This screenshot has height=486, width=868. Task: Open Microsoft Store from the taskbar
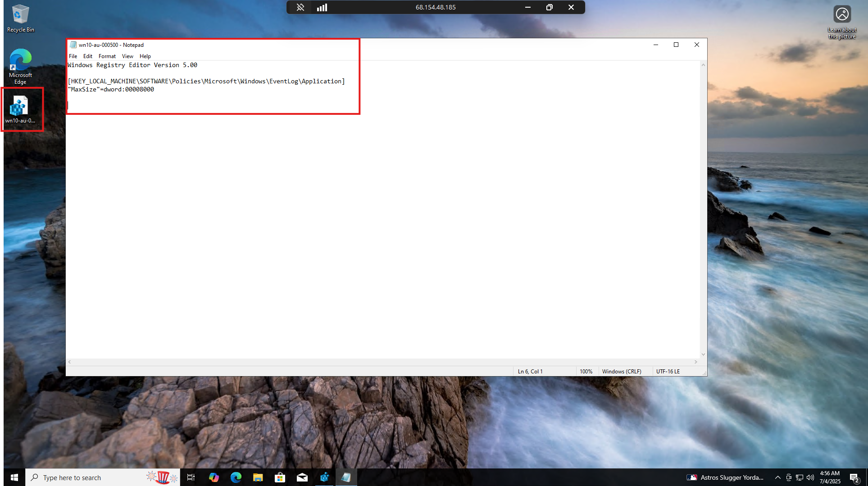click(x=280, y=477)
